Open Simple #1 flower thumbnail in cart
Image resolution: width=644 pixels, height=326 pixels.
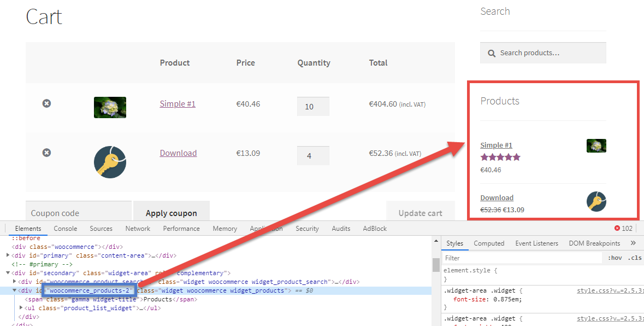coord(110,107)
